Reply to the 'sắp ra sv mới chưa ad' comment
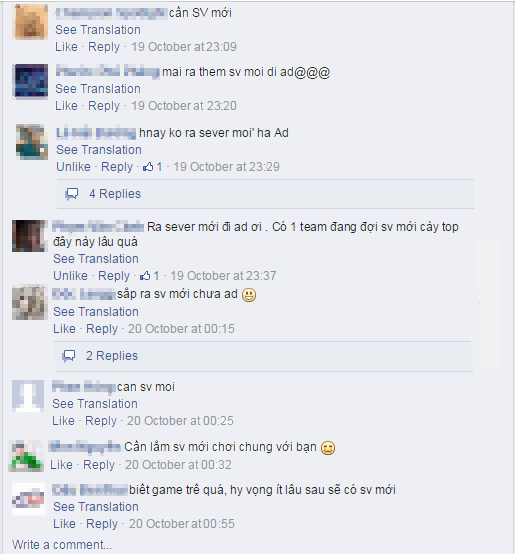 (102, 329)
